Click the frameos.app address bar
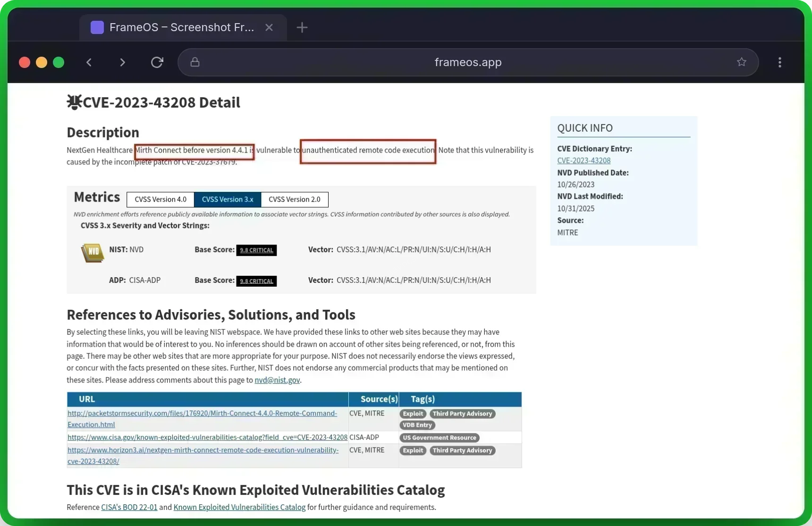The image size is (812, 526). (x=468, y=62)
